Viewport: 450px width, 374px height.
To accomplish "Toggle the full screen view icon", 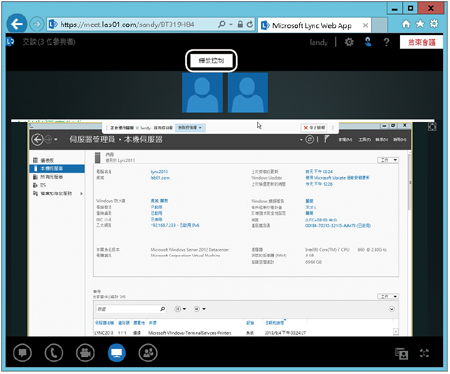I will (424, 353).
